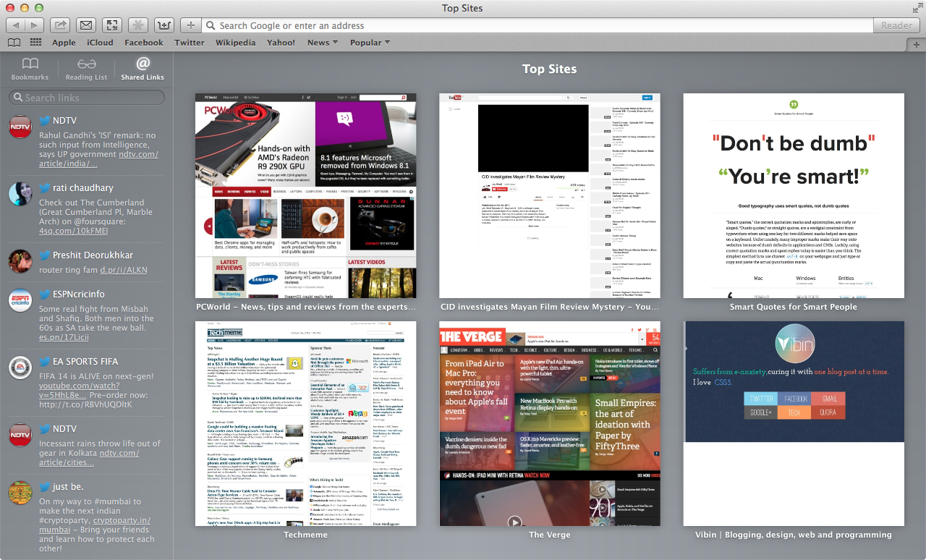Click the plus button beside address bar
The width and height of the screenshot is (926, 560).
[191, 25]
